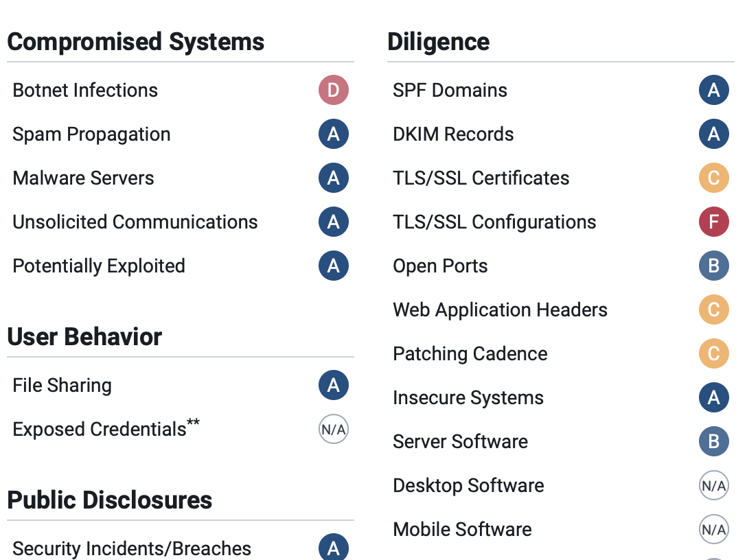Select the B grade badge for Open Ports
The width and height of the screenshot is (747, 560).
tap(713, 266)
